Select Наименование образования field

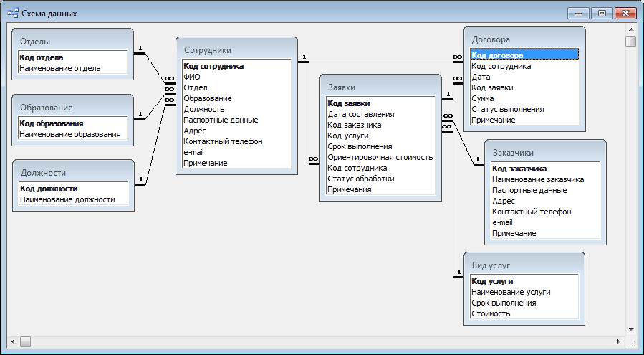pos(69,134)
